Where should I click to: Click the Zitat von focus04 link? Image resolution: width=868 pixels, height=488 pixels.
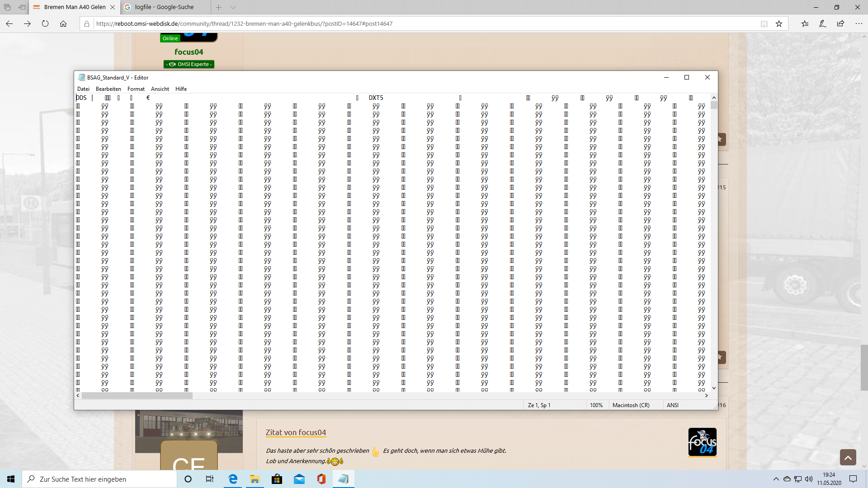296,432
